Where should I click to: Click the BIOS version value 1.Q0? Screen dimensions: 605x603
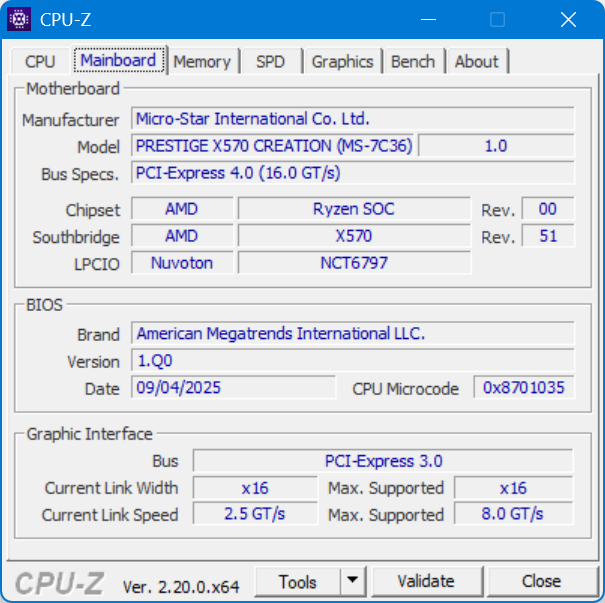point(352,361)
